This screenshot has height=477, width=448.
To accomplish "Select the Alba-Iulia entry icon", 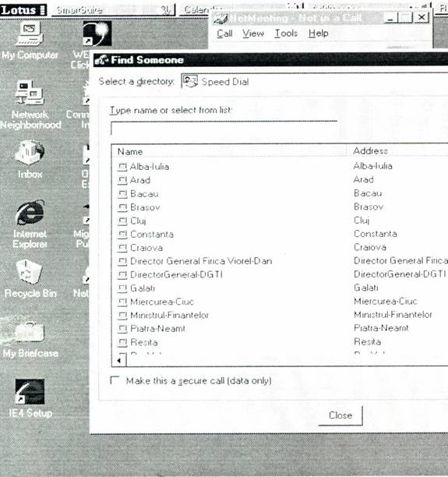I will tap(122, 167).
